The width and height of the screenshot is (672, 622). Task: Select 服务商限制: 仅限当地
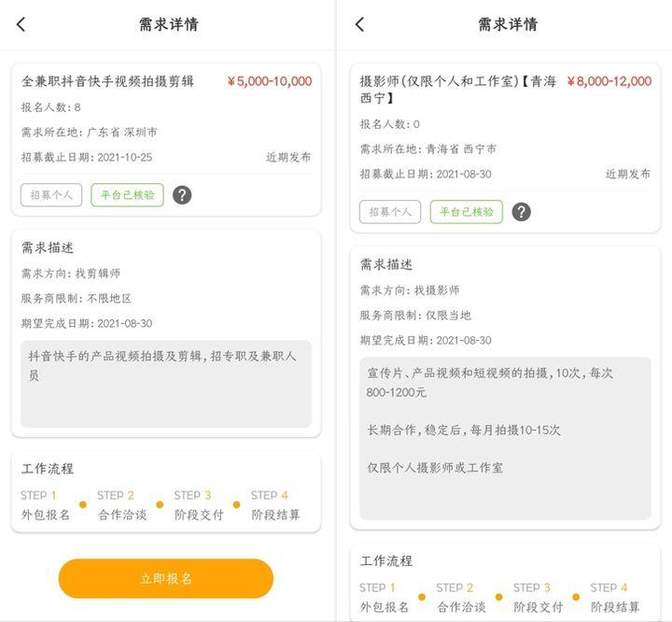(415, 316)
